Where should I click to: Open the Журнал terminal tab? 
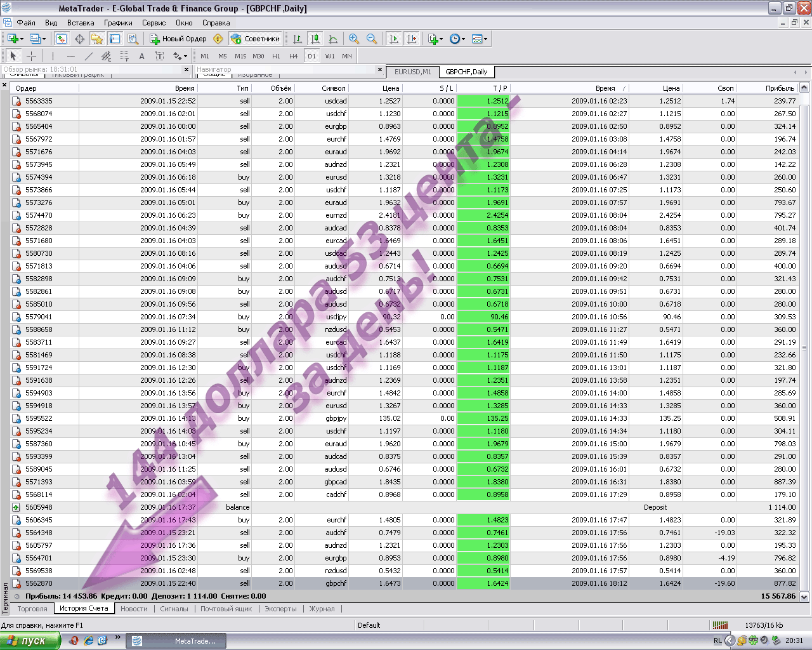pos(322,609)
